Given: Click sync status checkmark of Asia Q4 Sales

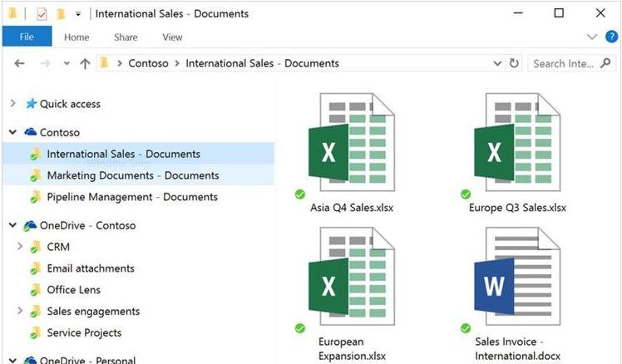Looking at the screenshot, I should click(x=300, y=194).
